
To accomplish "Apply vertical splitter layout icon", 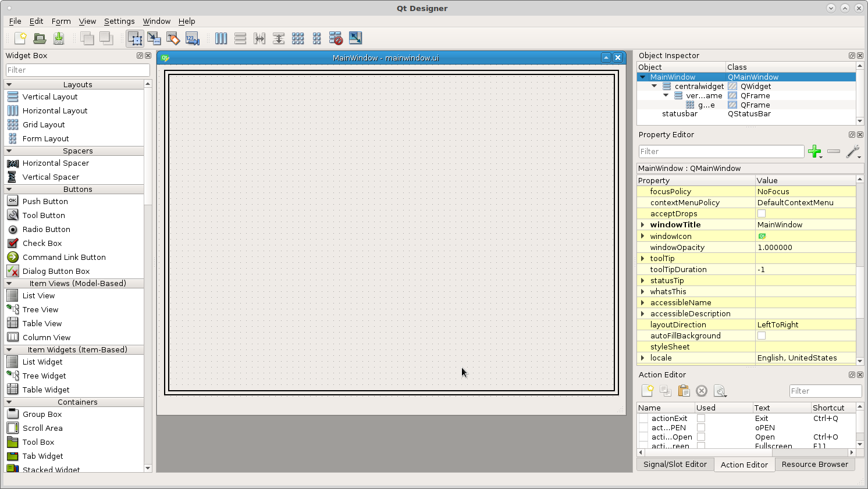I will pyautogui.click(x=279, y=38).
